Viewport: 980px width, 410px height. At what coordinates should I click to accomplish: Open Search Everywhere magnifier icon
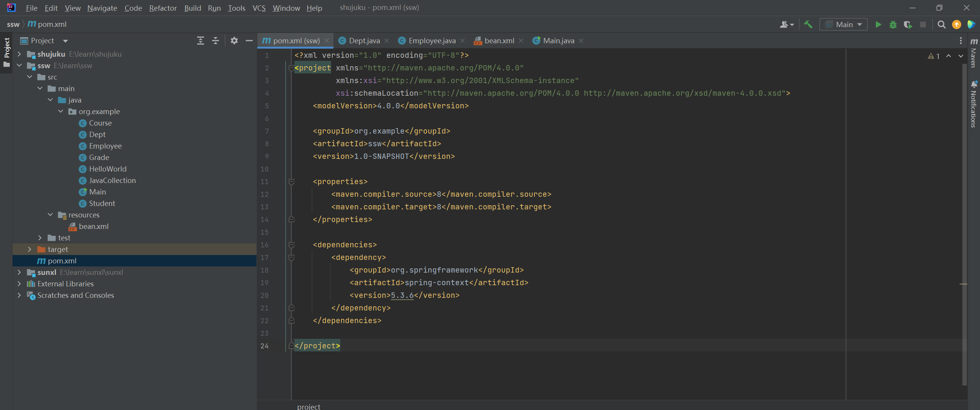pos(941,25)
